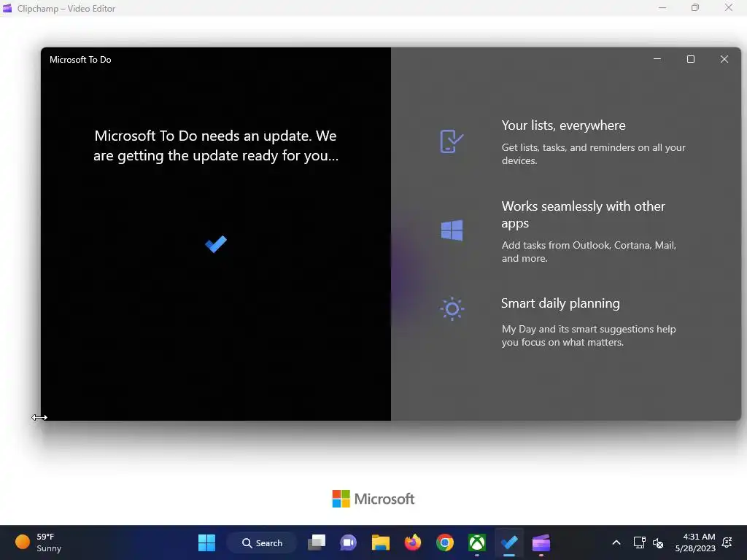This screenshot has width=747, height=560.
Task: Minimize the Microsoft To Do window
Action: click(x=657, y=59)
